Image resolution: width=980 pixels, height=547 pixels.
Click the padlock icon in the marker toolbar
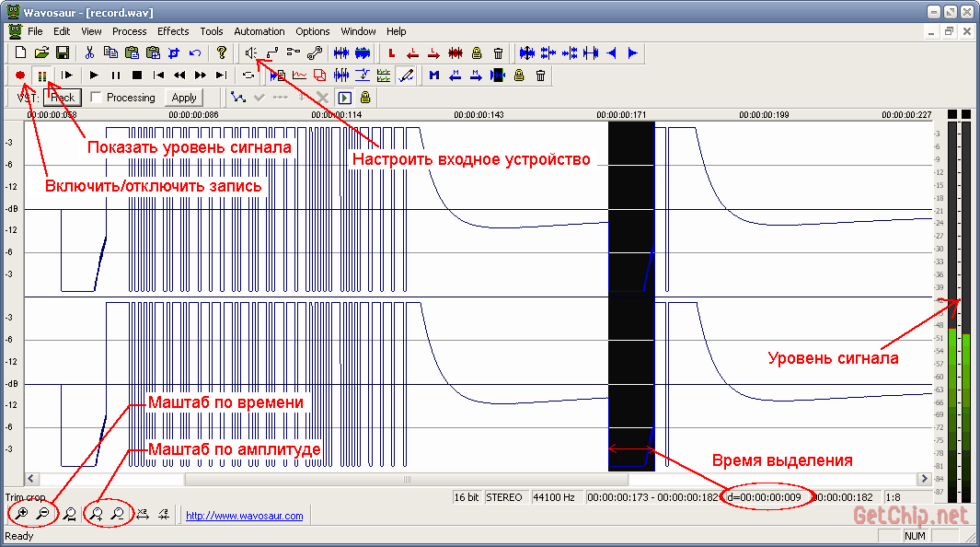coord(519,76)
